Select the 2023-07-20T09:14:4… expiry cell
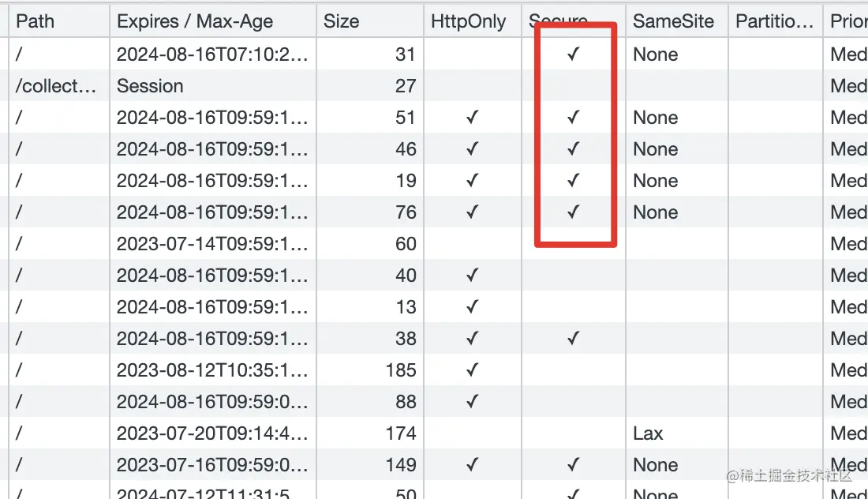868x499 pixels. point(212,433)
